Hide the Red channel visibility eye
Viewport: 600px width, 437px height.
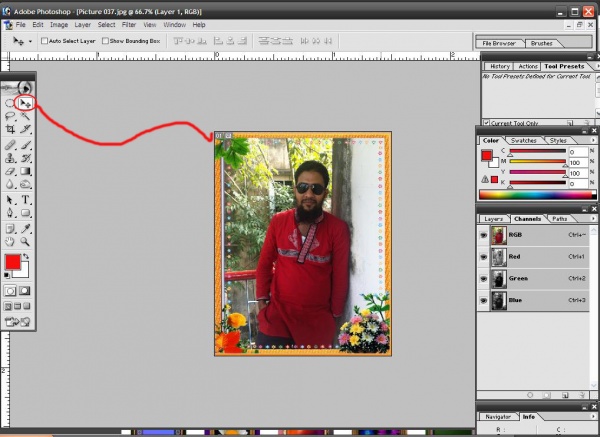(x=483, y=257)
